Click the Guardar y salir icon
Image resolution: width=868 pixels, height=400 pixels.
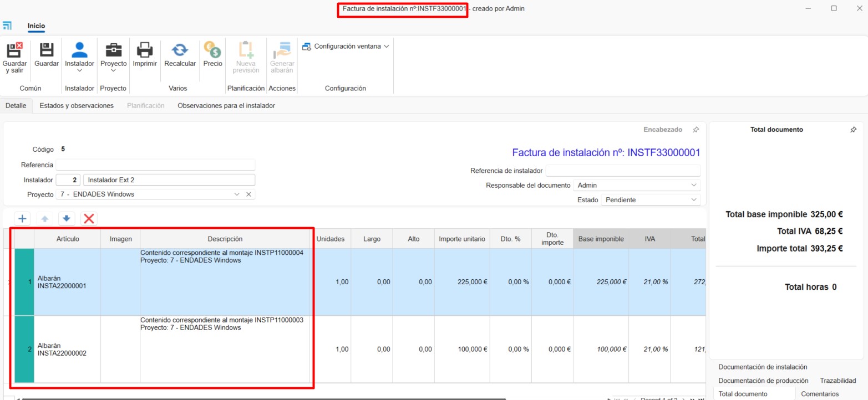coord(14,50)
